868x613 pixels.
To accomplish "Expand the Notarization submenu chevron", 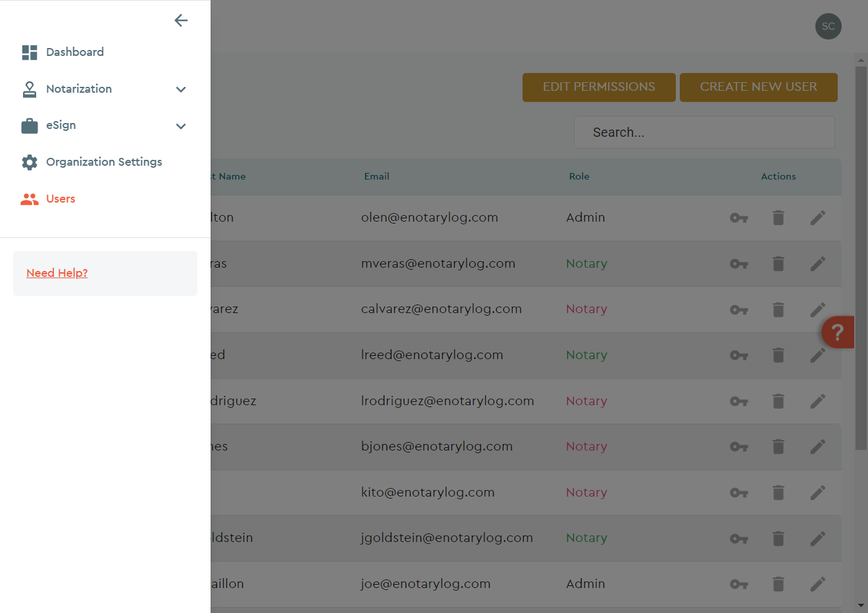I will tap(181, 89).
